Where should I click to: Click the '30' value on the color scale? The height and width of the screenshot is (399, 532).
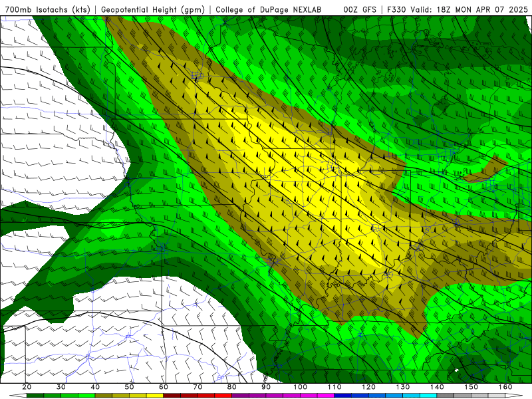pyautogui.click(x=61, y=387)
